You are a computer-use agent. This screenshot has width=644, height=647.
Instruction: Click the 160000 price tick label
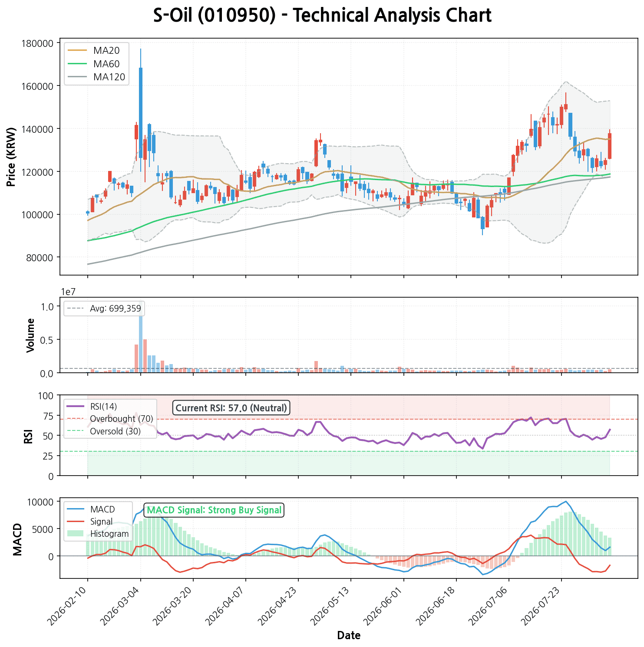(37, 86)
